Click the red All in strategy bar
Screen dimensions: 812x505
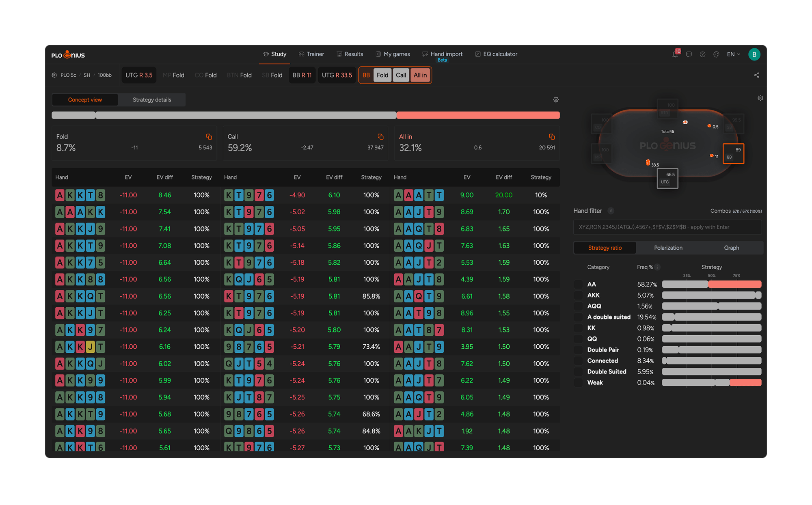pos(478,115)
